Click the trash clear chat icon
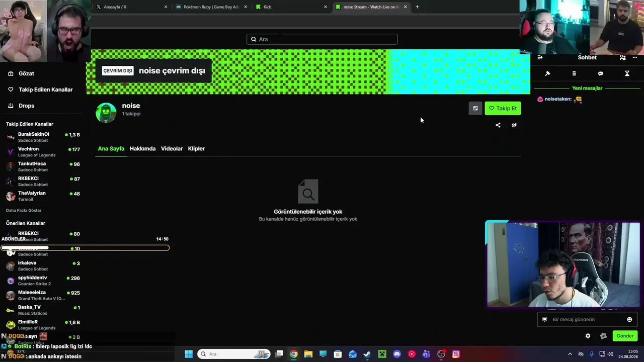 (x=574, y=73)
